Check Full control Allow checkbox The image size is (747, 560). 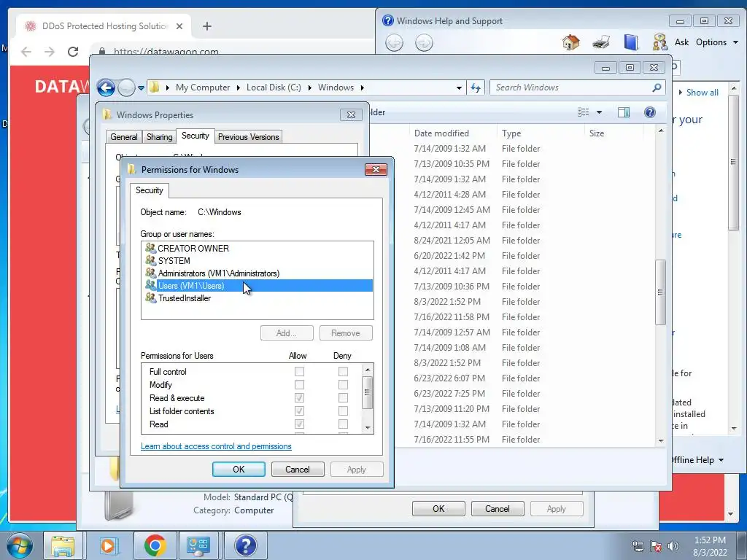coord(299,371)
